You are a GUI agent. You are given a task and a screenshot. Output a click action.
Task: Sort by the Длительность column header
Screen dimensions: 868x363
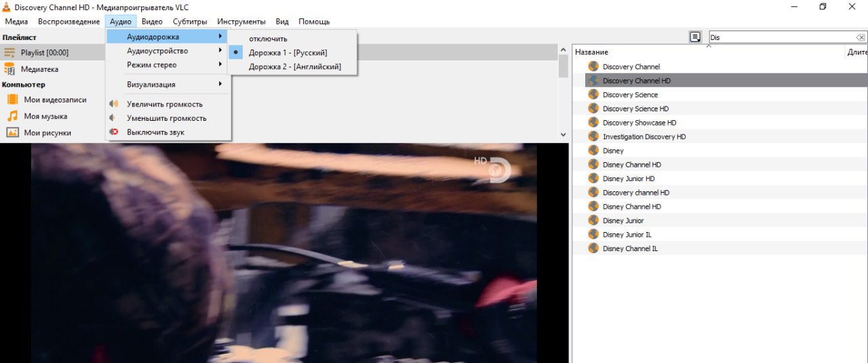pyautogui.click(x=857, y=52)
